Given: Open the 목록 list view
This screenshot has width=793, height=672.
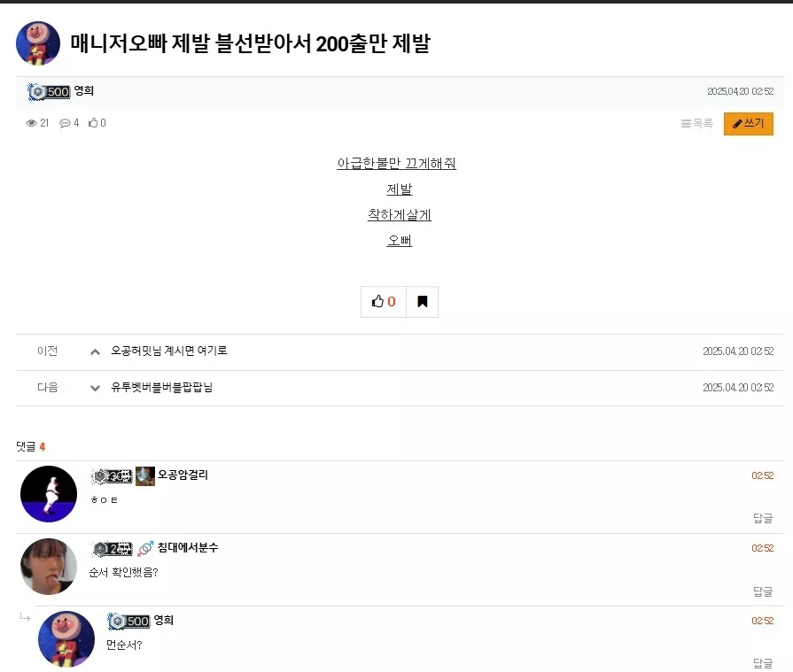Looking at the screenshot, I should [x=697, y=123].
